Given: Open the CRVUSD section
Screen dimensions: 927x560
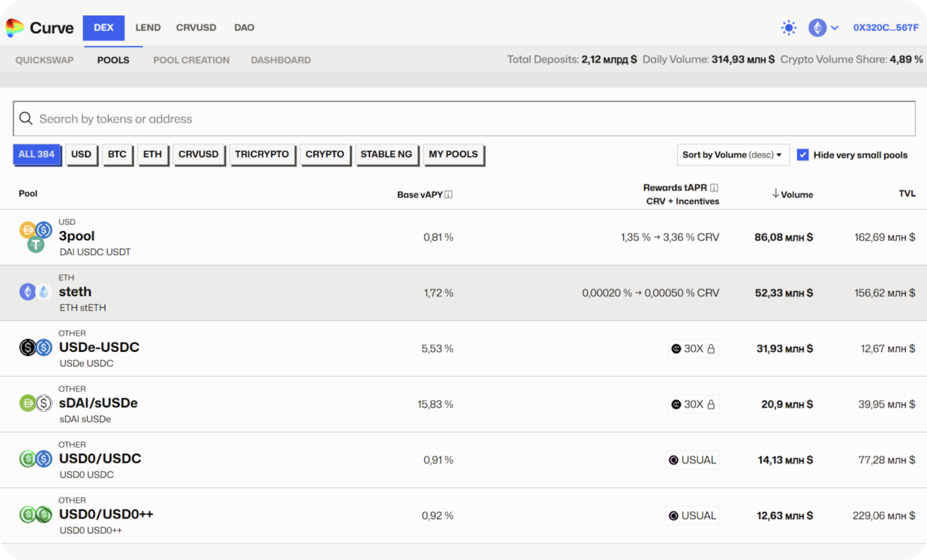Looking at the screenshot, I should pos(196,28).
